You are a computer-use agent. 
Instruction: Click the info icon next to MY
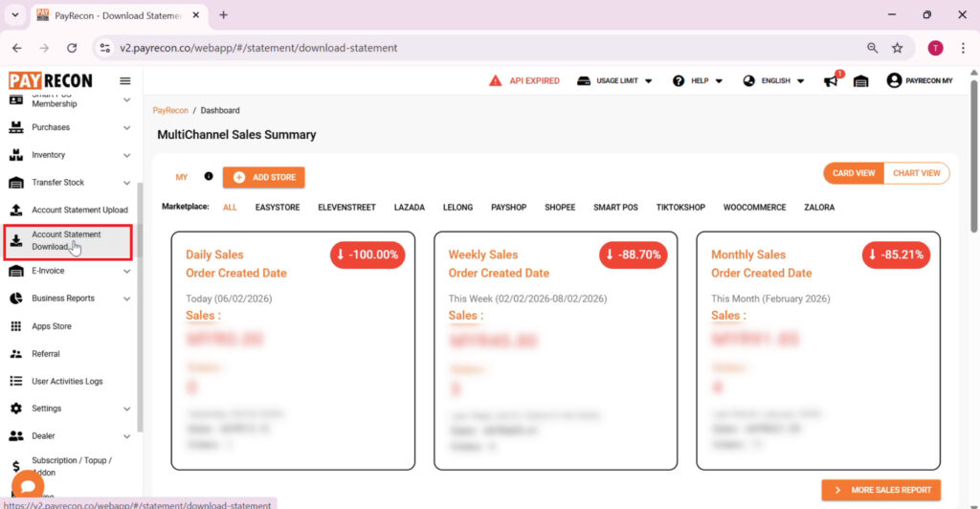209,176
